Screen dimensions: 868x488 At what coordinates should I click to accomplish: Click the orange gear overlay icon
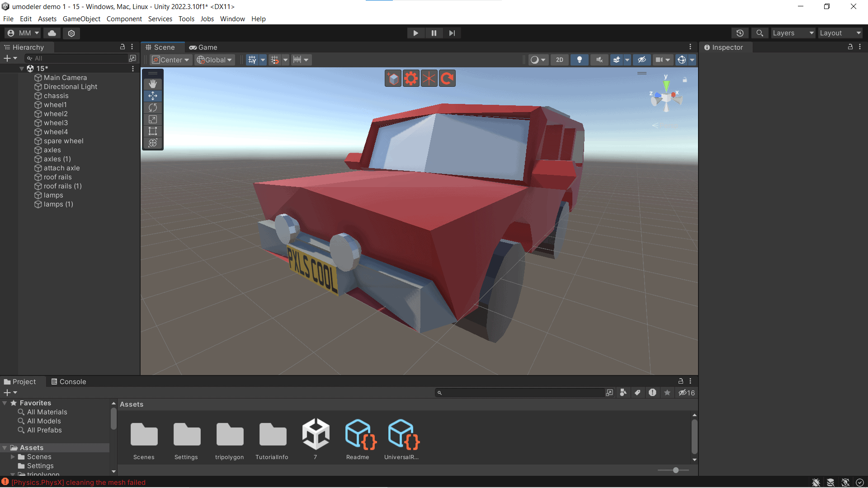pos(411,79)
